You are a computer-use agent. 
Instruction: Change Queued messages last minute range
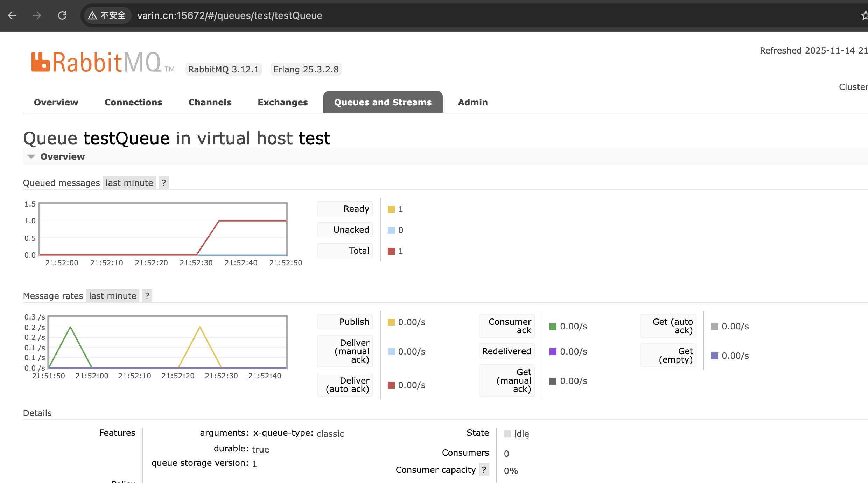pyautogui.click(x=129, y=183)
